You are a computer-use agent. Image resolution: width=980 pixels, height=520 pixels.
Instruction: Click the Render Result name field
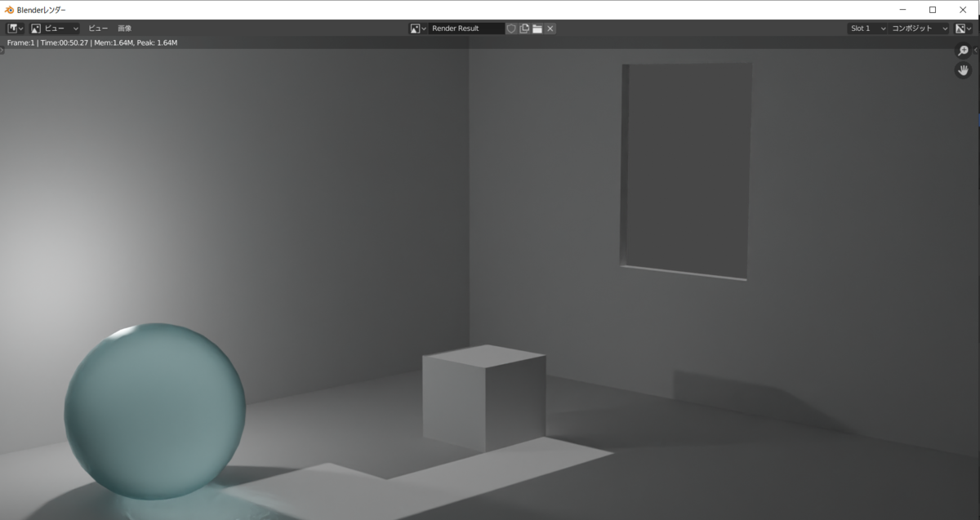click(467, 28)
